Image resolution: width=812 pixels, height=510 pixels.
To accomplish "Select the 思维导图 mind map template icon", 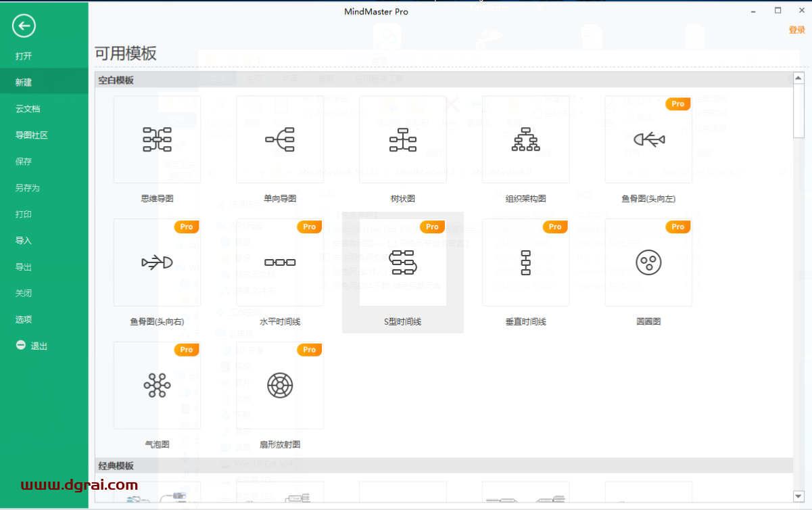I will [157, 139].
